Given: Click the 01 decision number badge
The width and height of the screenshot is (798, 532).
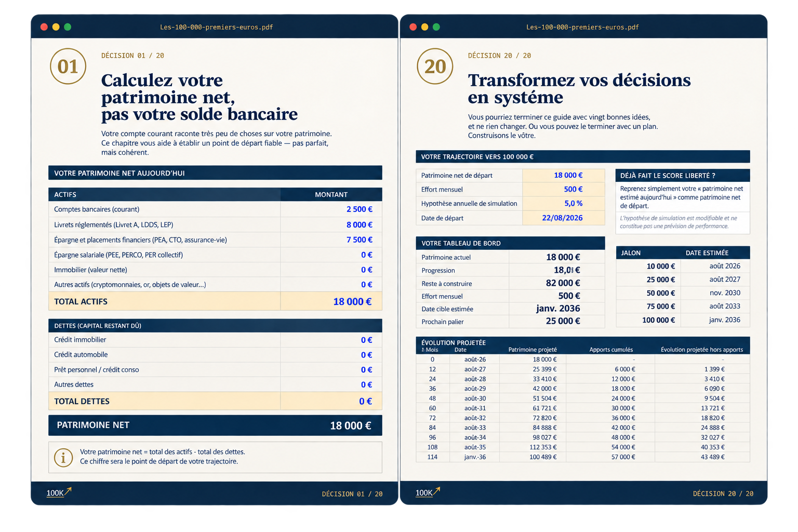Looking at the screenshot, I should click(68, 66).
